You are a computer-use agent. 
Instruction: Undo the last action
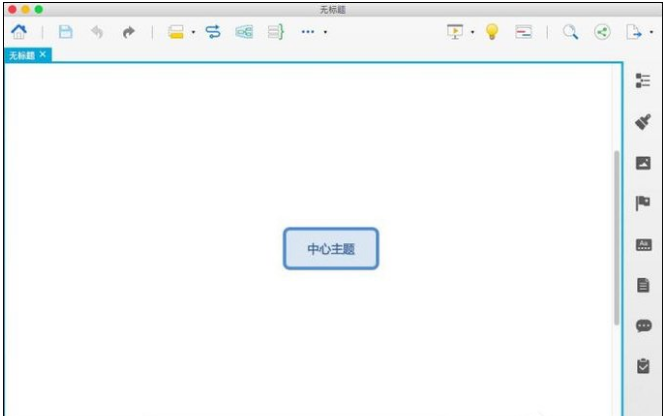97,32
